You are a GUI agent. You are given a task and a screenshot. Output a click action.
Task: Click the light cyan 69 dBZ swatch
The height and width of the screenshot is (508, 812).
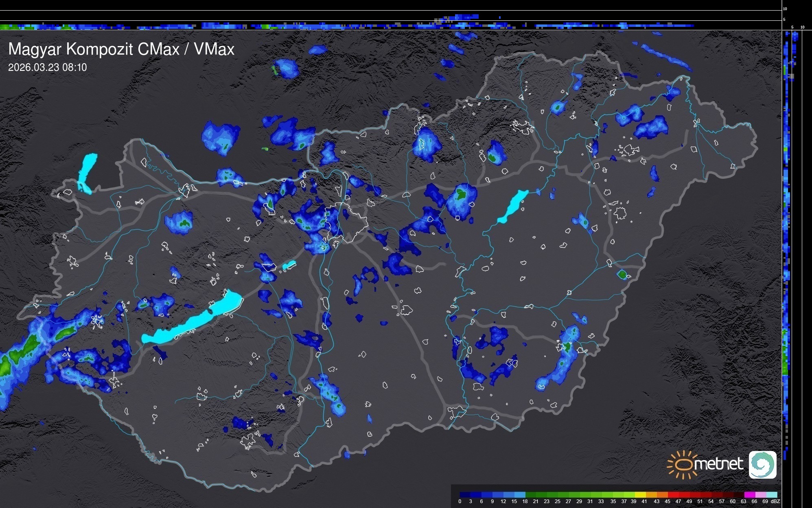tap(771, 495)
